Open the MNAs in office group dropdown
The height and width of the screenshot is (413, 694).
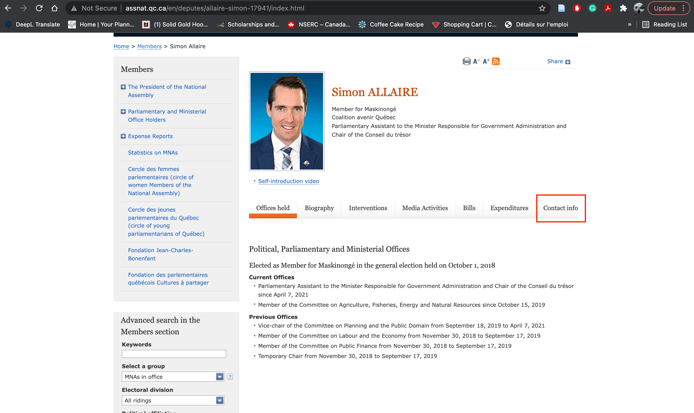click(x=219, y=377)
